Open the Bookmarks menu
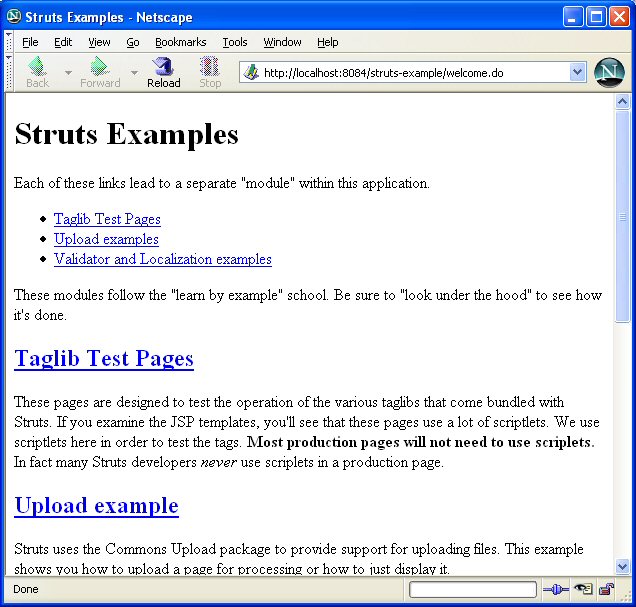The width and height of the screenshot is (636, 607). (x=180, y=42)
